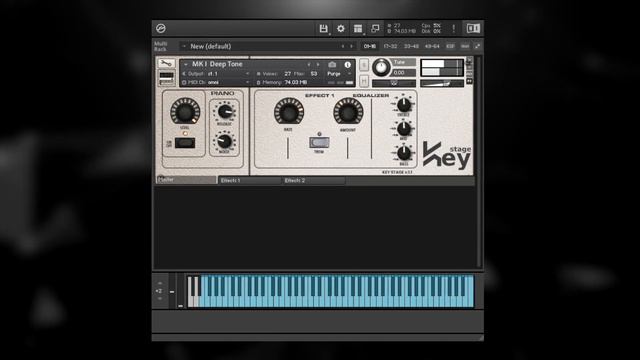
Task: Toggle rack header size icon at the right end of the Multi Rack bar
Action: coord(477,47)
